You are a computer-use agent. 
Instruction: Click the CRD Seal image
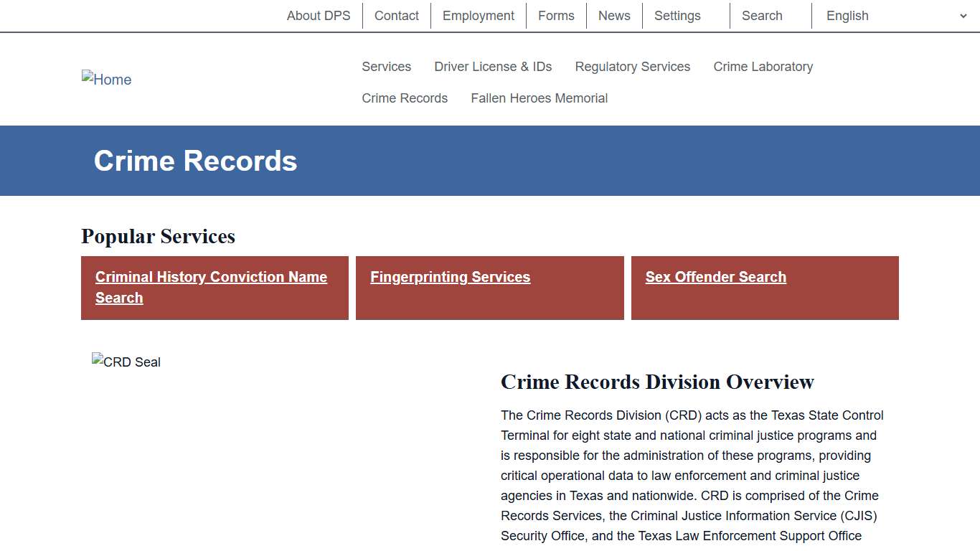pos(126,362)
